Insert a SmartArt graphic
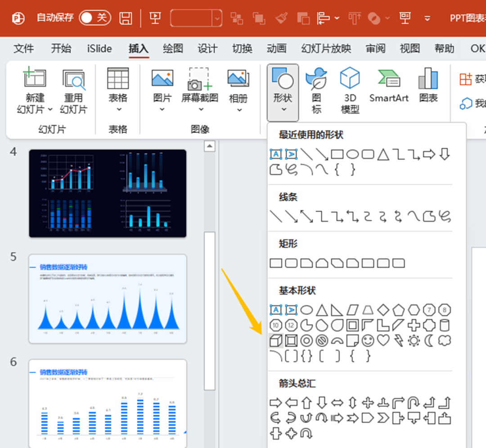 [x=389, y=86]
